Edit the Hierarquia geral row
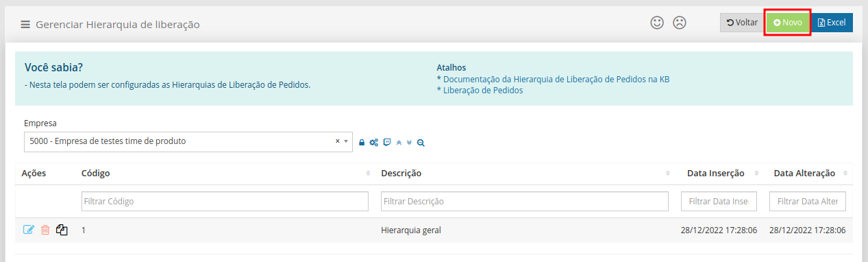This screenshot has height=262, width=868. tap(29, 230)
